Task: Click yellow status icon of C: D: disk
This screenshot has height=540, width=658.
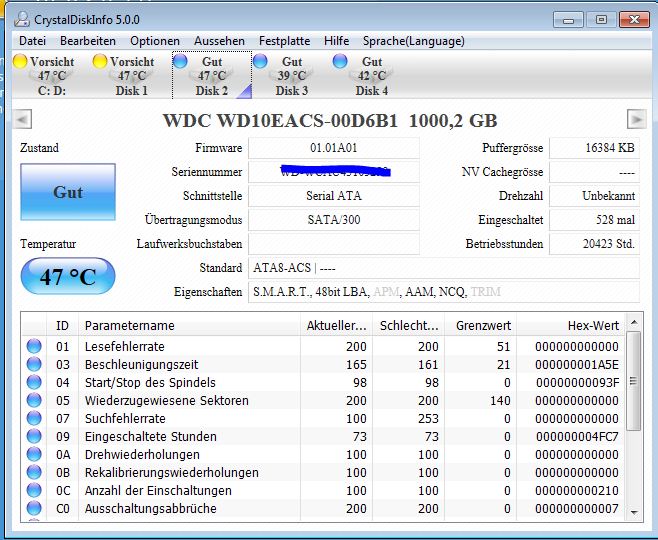Action: 20,61
